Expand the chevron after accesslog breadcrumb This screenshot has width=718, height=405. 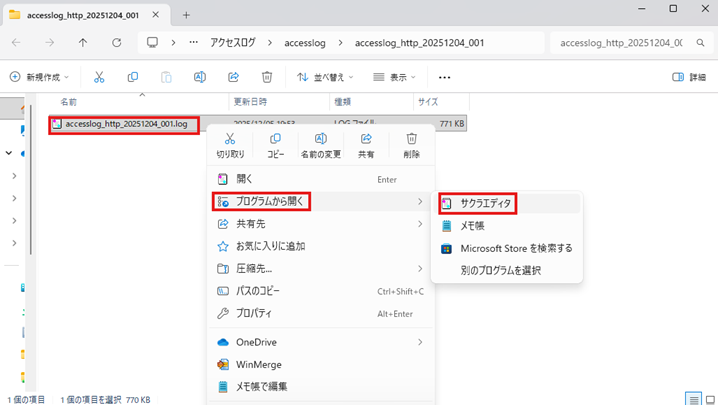pos(340,43)
